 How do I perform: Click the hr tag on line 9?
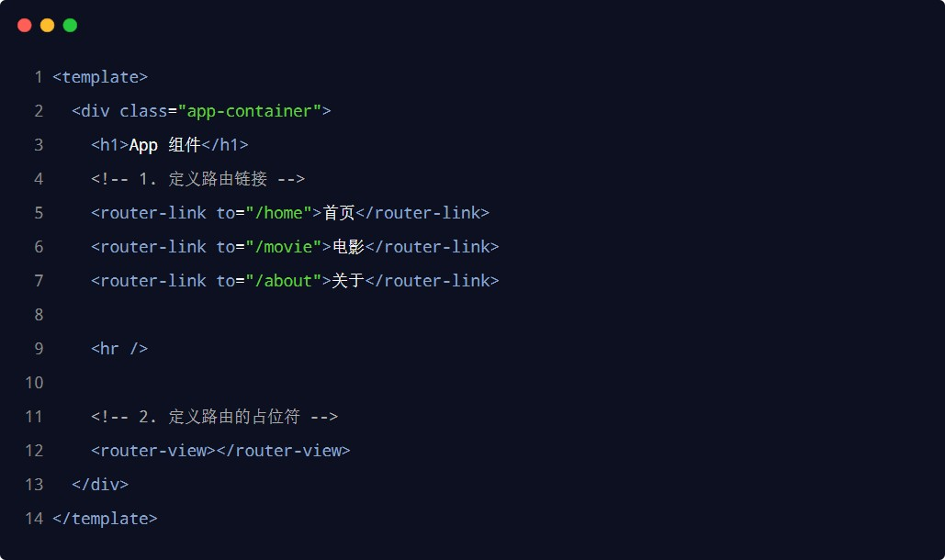click(119, 349)
